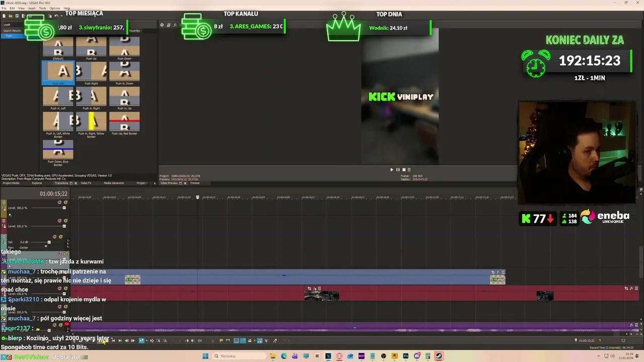Open the Options menu
644x362 pixels.
click(x=55, y=8)
